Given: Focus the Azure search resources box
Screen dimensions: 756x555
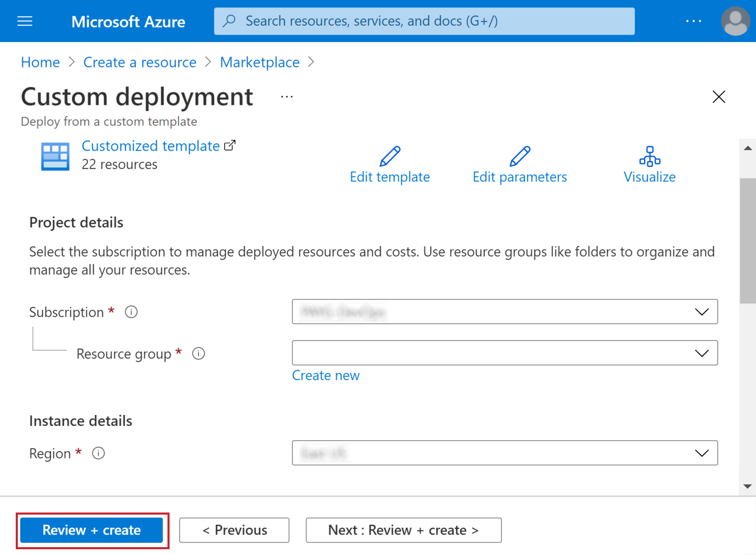Looking at the screenshot, I should [424, 21].
